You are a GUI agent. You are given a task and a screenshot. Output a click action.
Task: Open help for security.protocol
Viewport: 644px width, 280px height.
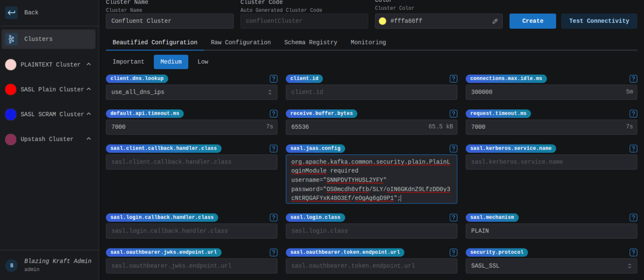(633, 252)
